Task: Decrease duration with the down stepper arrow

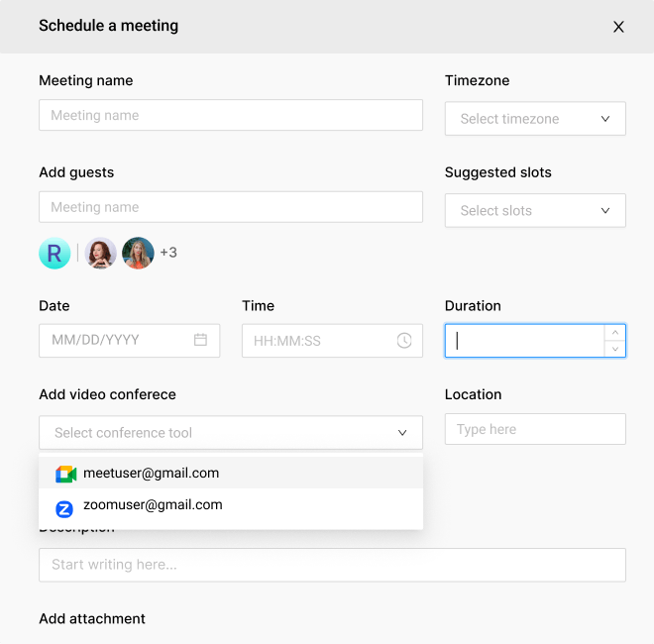Action: [x=614, y=349]
